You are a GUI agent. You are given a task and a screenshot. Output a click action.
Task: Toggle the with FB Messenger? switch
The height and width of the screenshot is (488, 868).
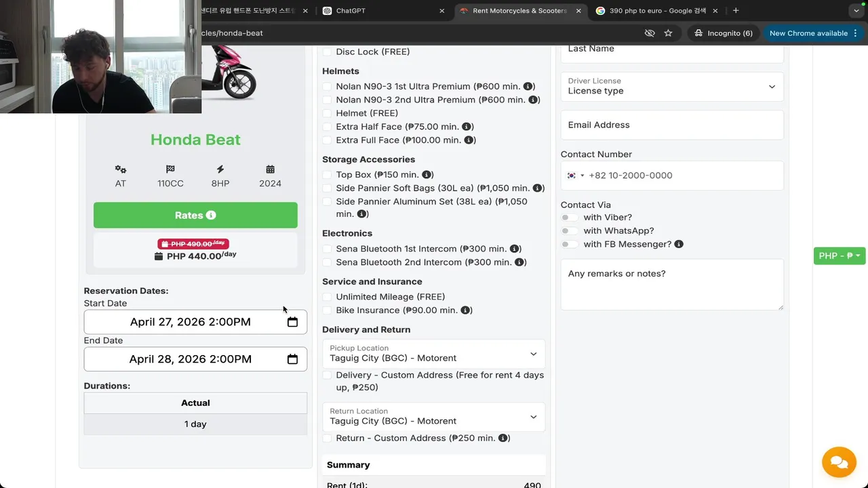[x=570, y=244]
